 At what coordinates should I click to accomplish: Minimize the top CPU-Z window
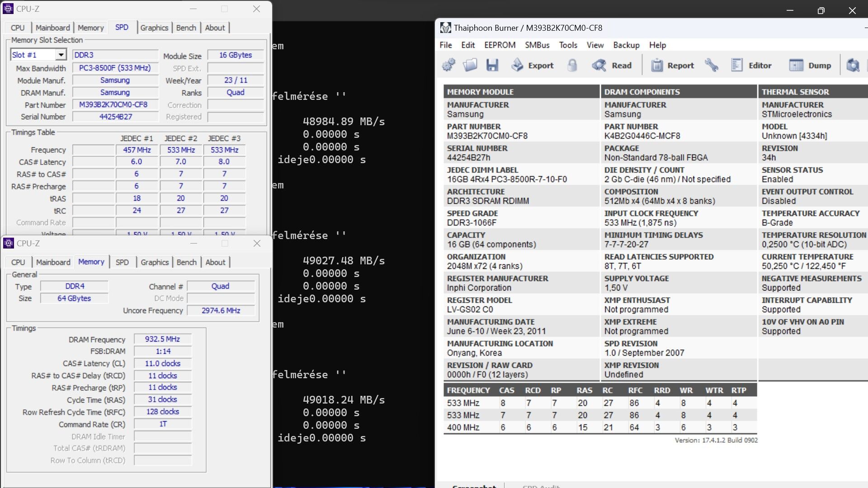(193, 9)
